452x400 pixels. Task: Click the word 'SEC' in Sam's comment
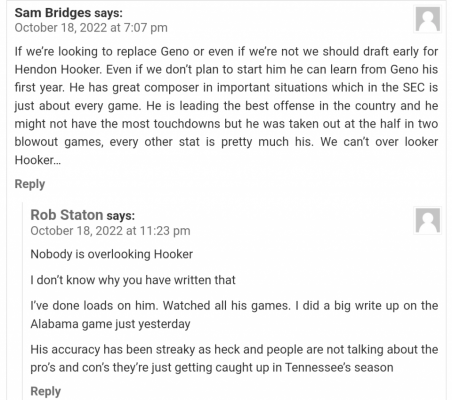click(414, 88)
